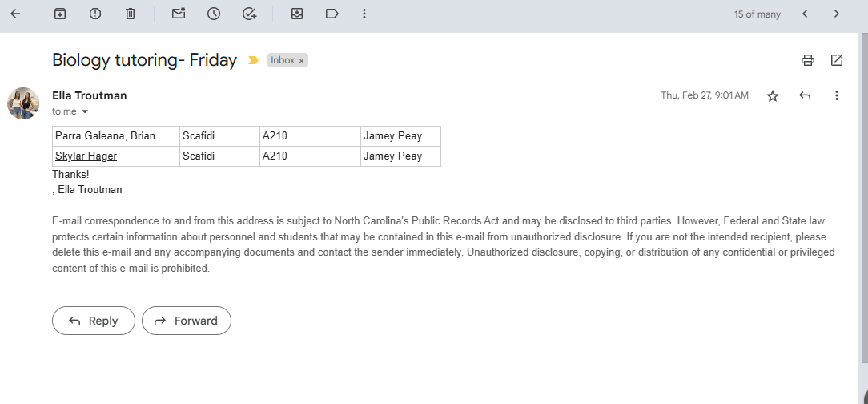868x404 pixels.
Task: Click the '15 of many' counter
Action: (757, 14)
